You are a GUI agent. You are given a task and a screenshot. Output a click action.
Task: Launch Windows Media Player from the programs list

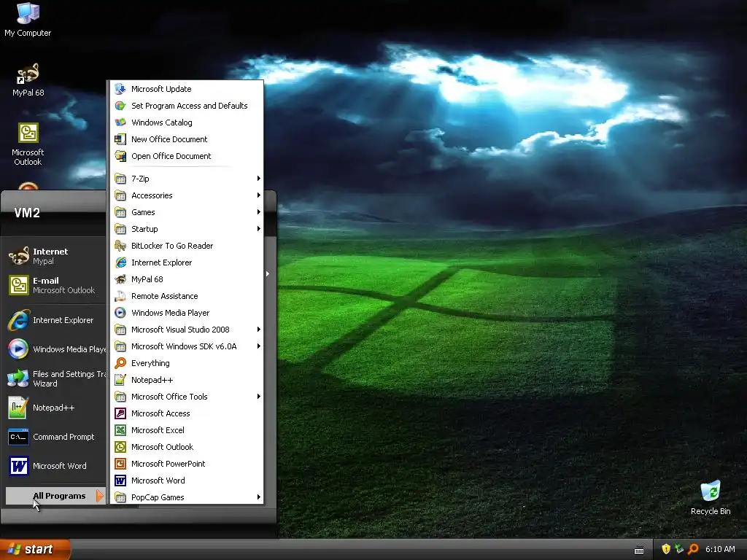coord(186,313)
